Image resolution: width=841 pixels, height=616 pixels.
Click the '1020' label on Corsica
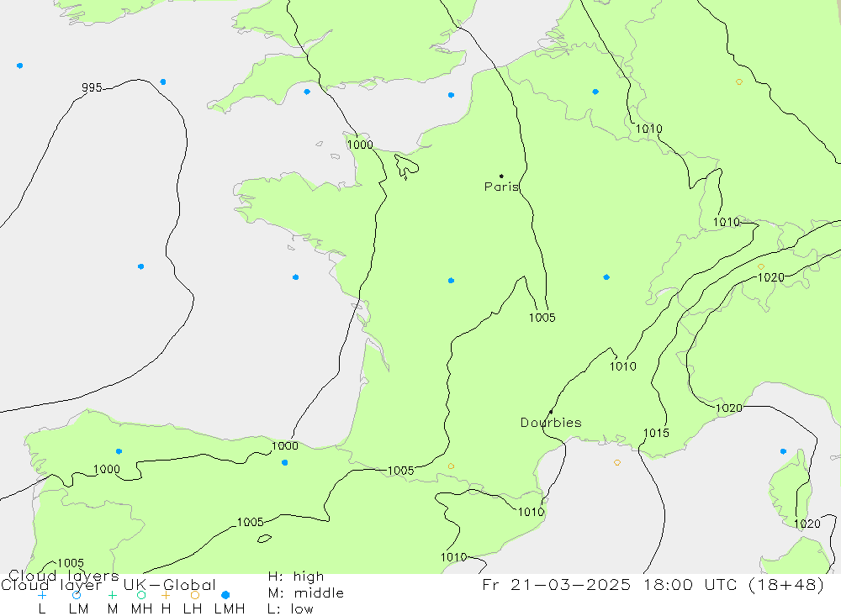click(807, 524)
